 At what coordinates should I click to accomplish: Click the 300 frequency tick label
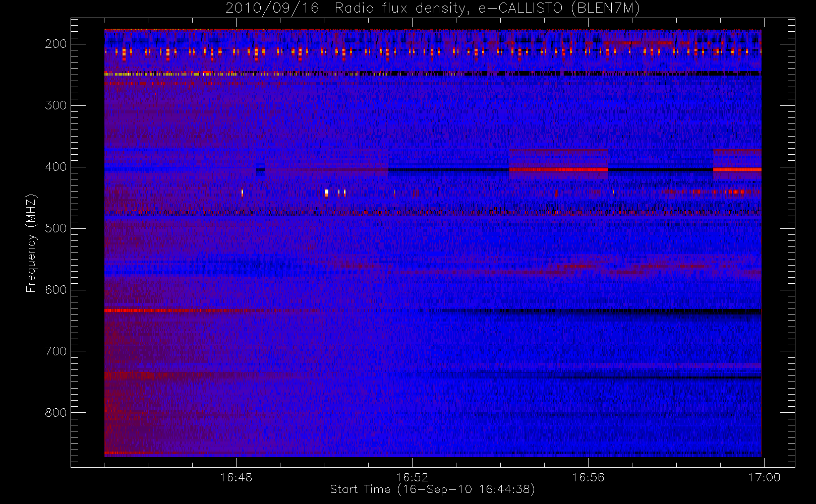[55, 105]
